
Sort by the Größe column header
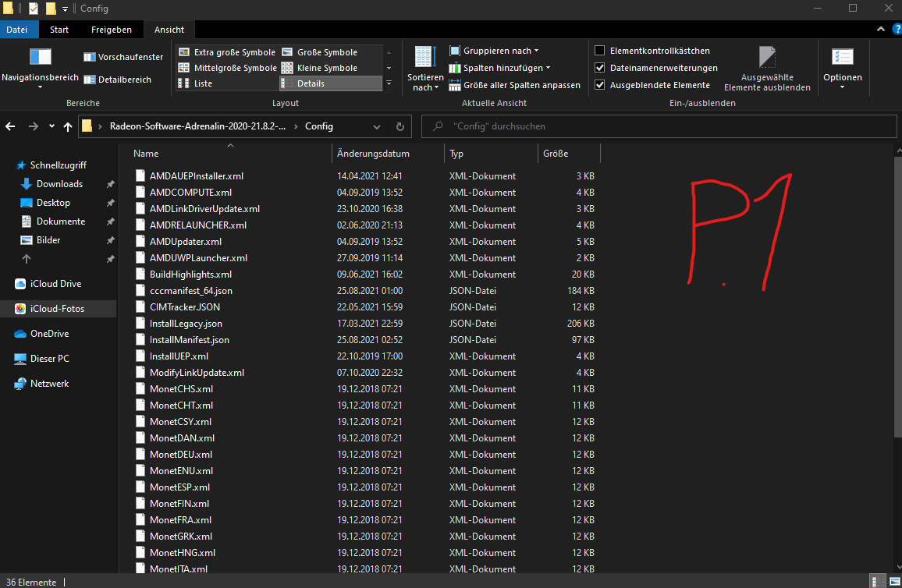[x=568, y=154]
